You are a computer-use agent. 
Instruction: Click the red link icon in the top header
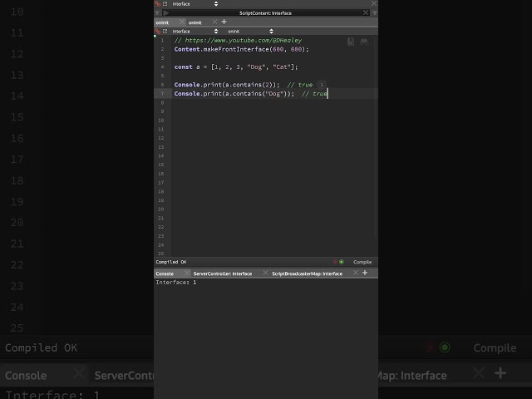(157, 3)
